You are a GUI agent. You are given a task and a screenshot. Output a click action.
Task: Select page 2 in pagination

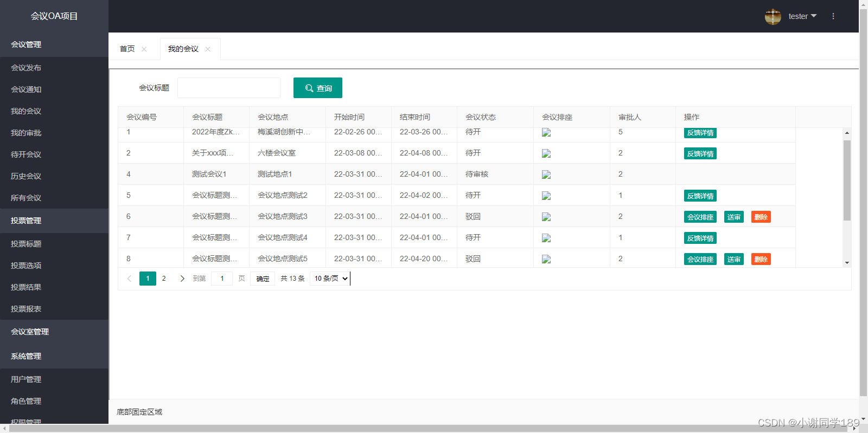coord(164,279)
